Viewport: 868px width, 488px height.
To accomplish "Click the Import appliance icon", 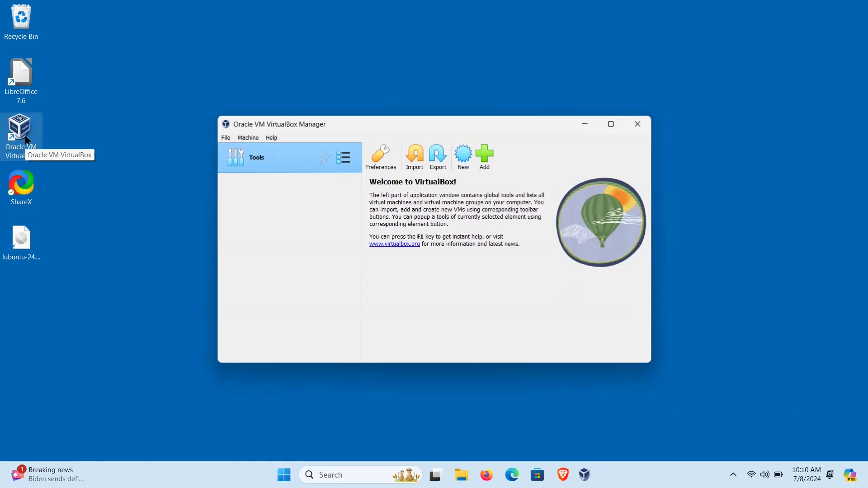I will 414,157.
